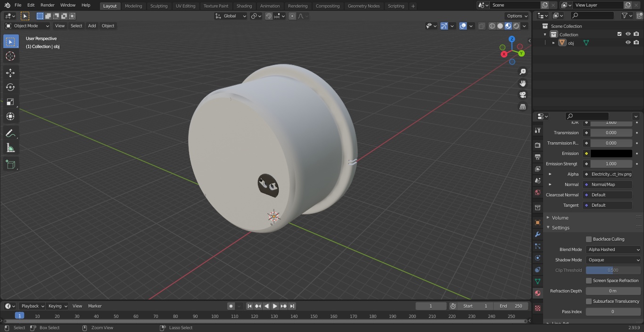Open the Physics properties tab
Screen dimensions: 644x332
pyautogui.click(x=537, y=258)
